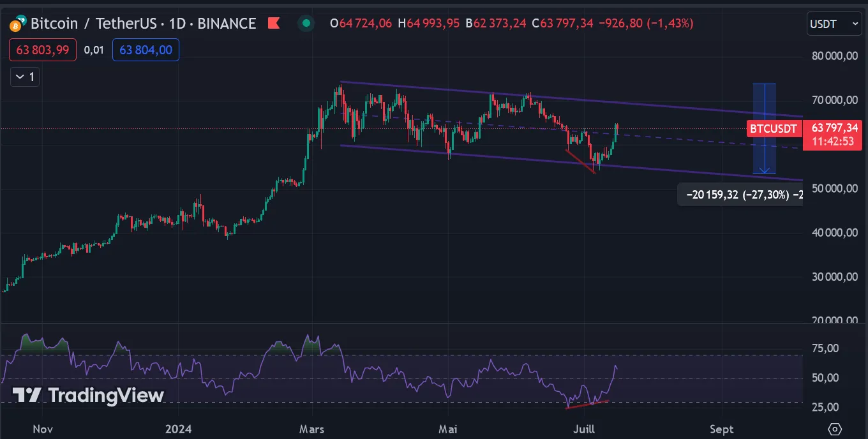The width and height of the screenshot is (868, 439).
Task: Click the Sept label on time axis
Action: pos(721,429)
